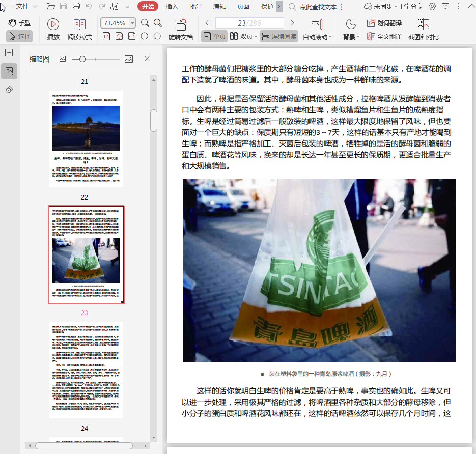Viewport: 476px width, 454px height.
Task: Toggle thumbnail panel sidebar icon
Action: (9, 71)
